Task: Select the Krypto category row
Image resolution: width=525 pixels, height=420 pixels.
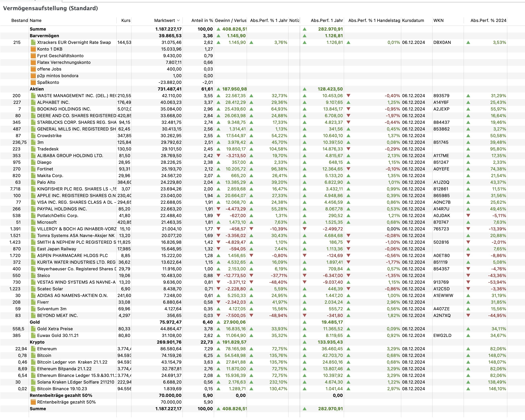Action: [x=37, y=342]
